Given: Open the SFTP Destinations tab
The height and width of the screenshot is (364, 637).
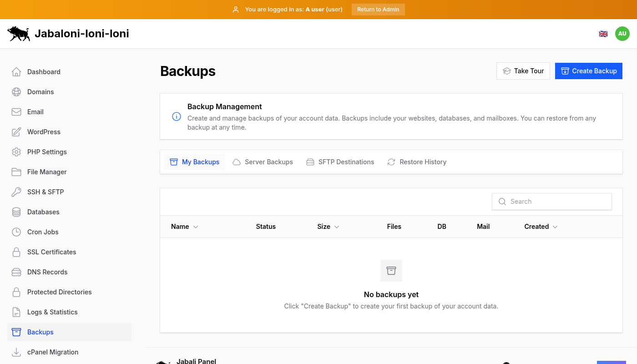Looking at the screenshot, I should [340, 162].
